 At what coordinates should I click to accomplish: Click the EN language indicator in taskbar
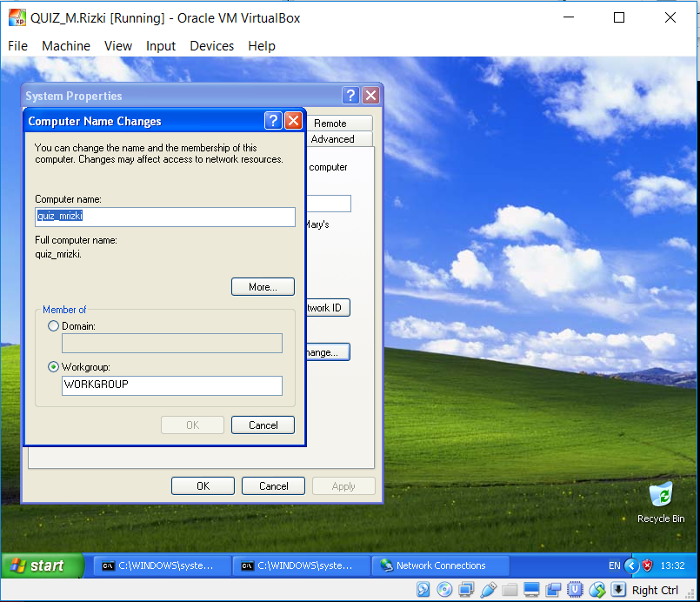(x=614, y=565)
